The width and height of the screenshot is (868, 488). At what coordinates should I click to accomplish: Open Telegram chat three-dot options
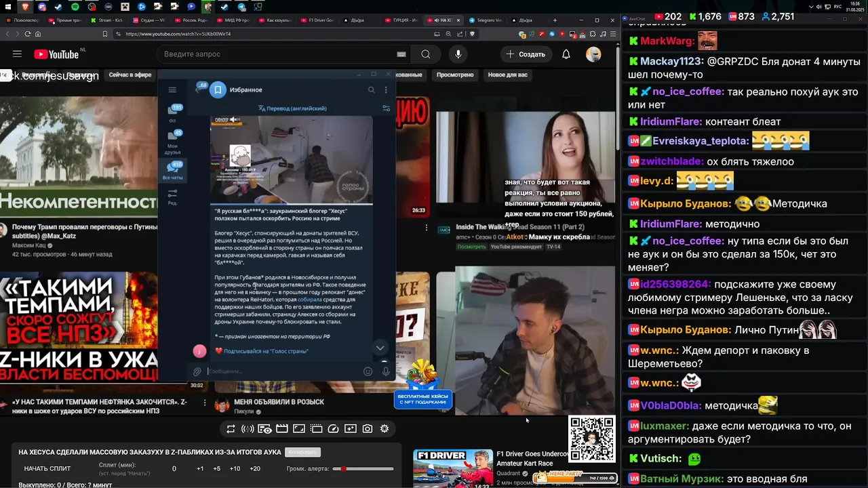(386, 89)
